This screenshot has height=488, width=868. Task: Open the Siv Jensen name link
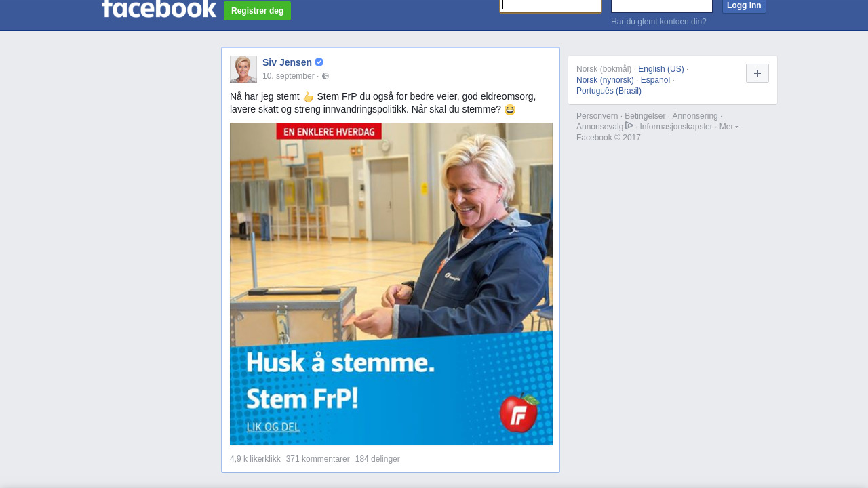click(x=287, y=62)
